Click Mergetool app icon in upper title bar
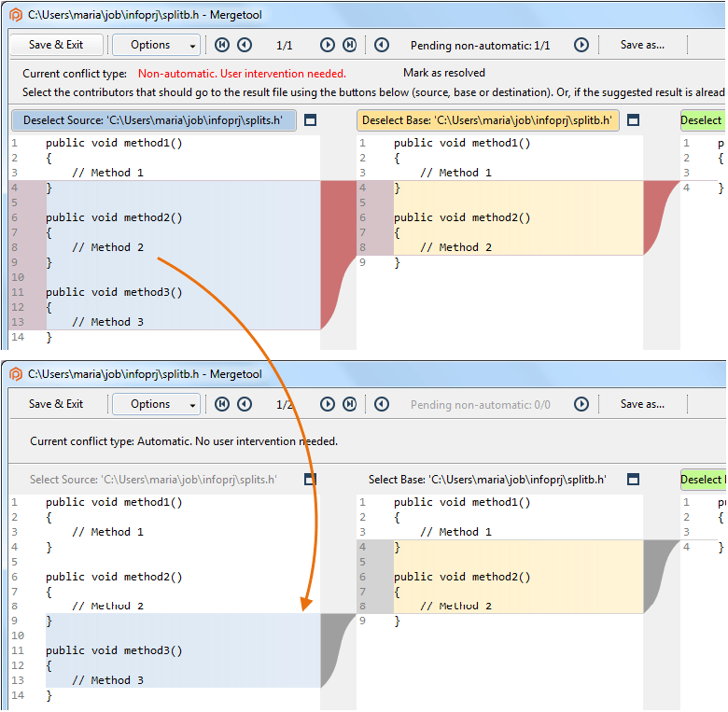 [16, 15]
